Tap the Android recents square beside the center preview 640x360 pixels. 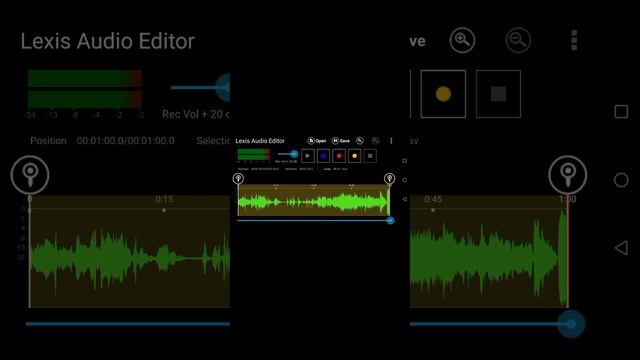coord(404,161)
